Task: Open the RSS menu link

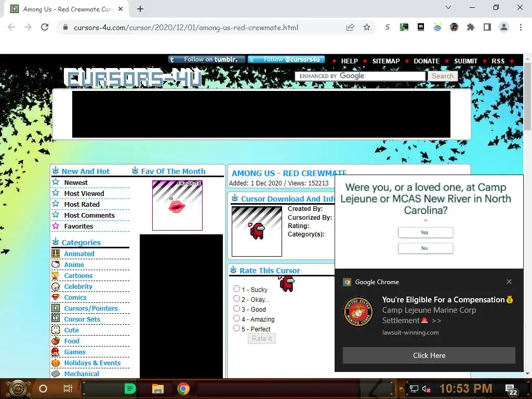Action: point(498,61)
